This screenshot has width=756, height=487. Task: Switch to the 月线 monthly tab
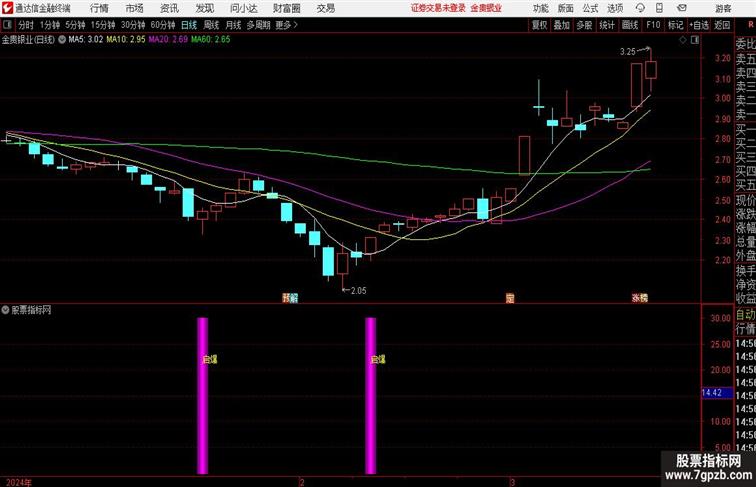[x=233, y=25]
